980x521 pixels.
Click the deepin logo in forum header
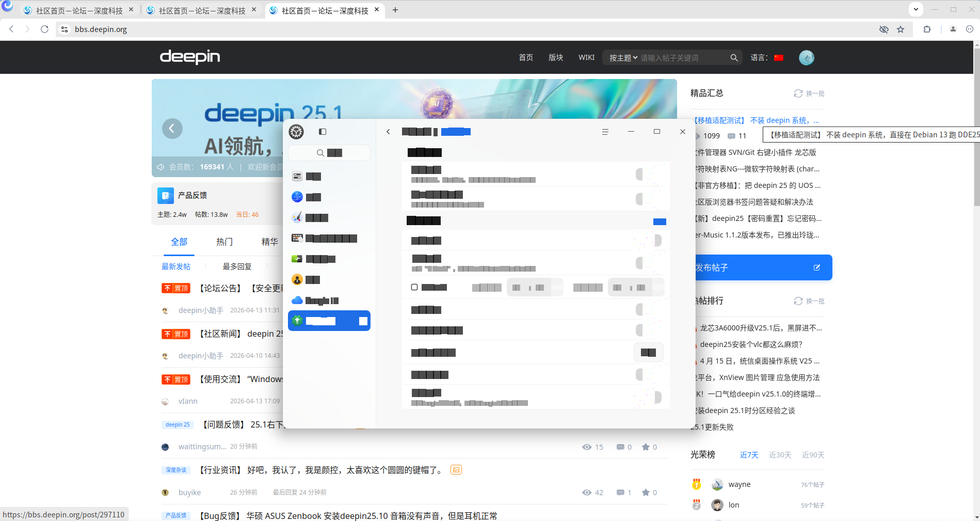click(x=190, y=57)
